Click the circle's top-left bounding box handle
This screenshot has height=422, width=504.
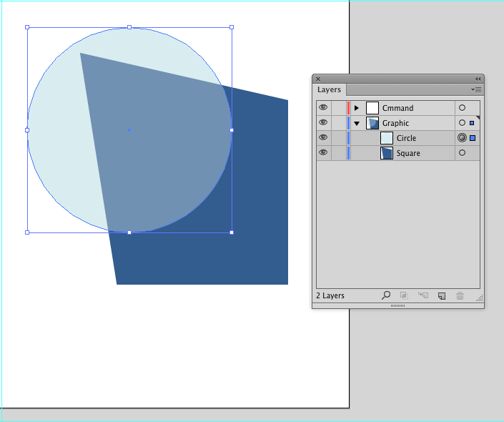(x=27, y=27)
